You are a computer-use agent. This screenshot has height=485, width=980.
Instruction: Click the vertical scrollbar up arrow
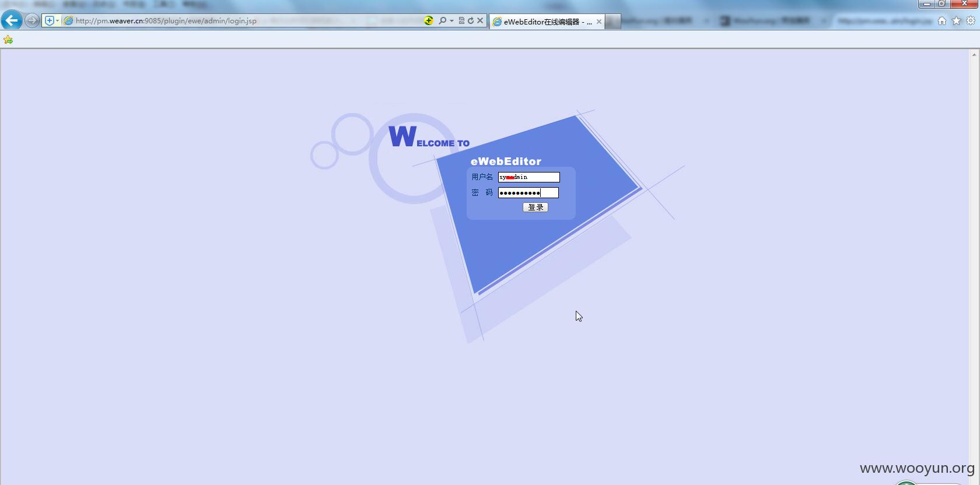pyautogui.click(x=974, y=54)
